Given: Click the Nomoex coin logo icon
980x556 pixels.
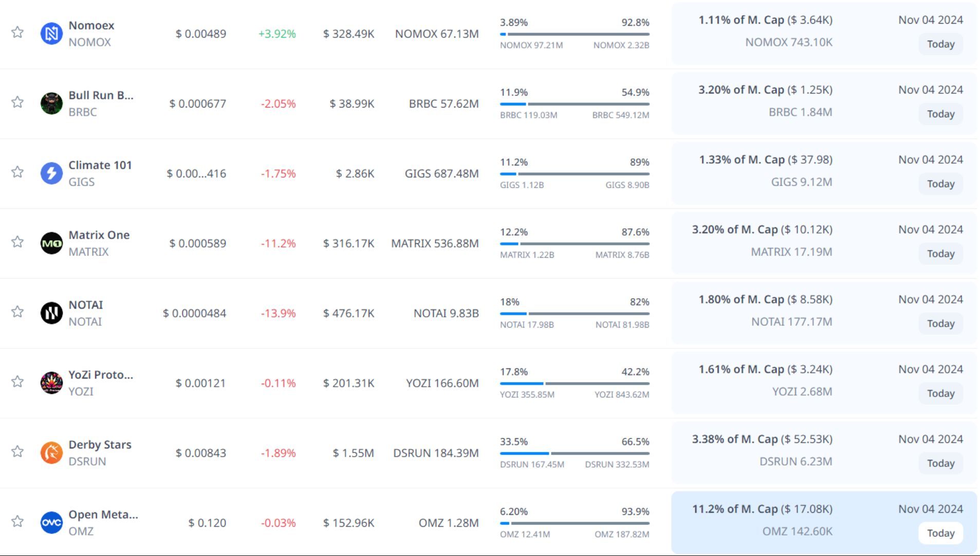Looking at the screenshot, I should (x=51, y=34).
